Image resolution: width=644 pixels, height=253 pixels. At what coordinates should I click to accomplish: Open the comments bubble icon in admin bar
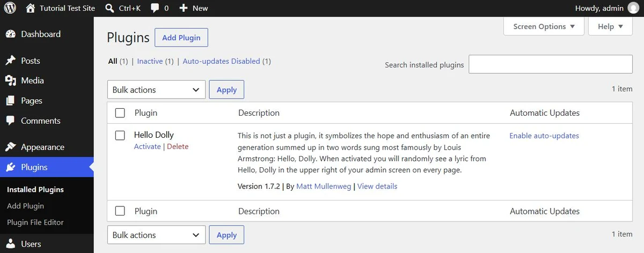[155, 9]
